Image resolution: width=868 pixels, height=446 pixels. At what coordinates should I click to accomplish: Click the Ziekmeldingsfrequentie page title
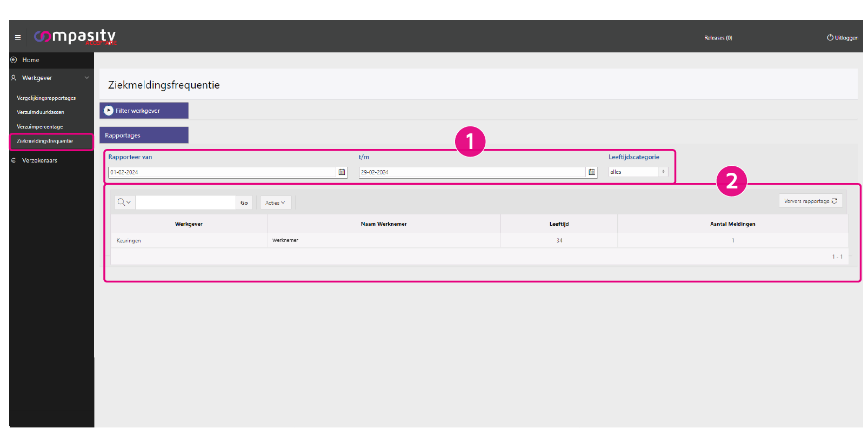[164, 85]
